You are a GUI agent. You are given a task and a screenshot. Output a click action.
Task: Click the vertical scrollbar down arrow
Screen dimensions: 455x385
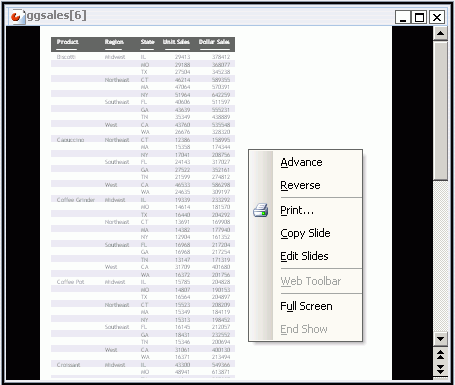click(x=440, y=339)
